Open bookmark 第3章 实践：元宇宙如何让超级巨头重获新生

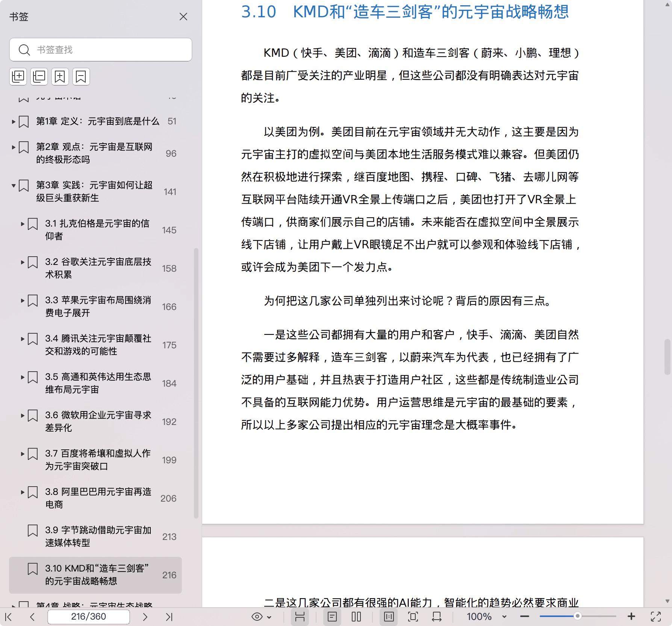94,191
